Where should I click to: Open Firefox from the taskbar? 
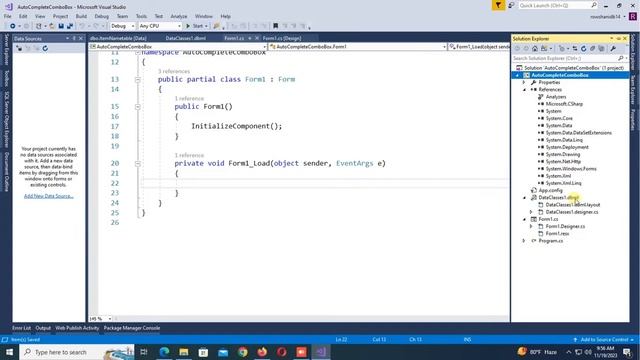[262, 352]
